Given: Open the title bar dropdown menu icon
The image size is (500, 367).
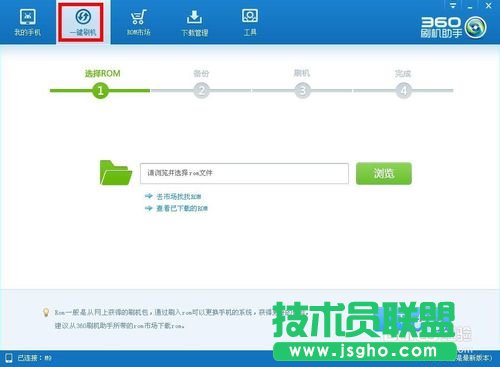Looking at the screenshot, I should click(453, 5).
